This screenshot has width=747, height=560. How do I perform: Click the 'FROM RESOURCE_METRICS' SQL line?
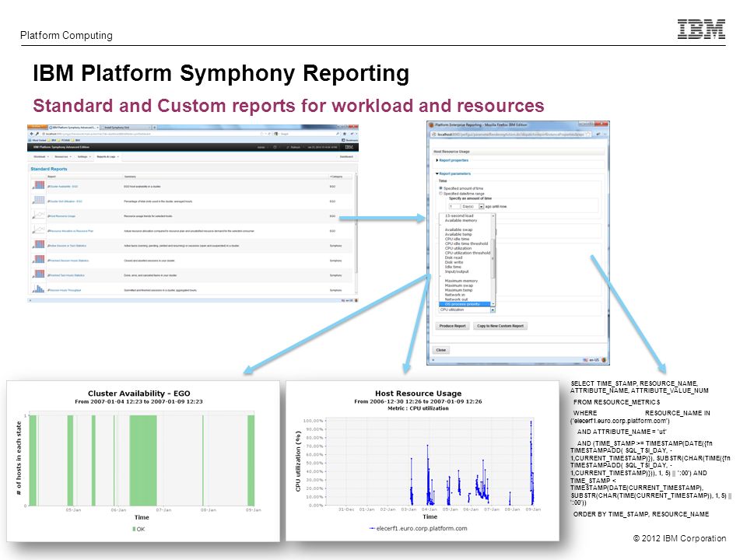(x=617, y=402)
